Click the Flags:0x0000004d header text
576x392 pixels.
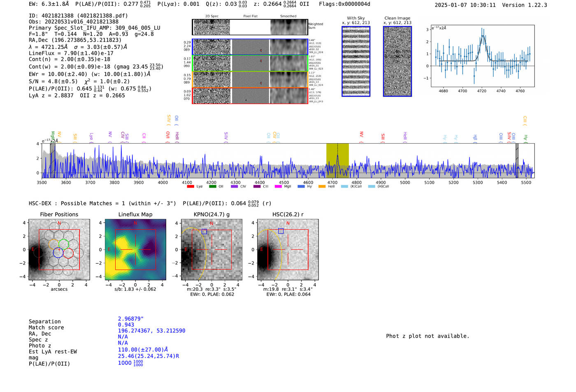click(345, 4)
